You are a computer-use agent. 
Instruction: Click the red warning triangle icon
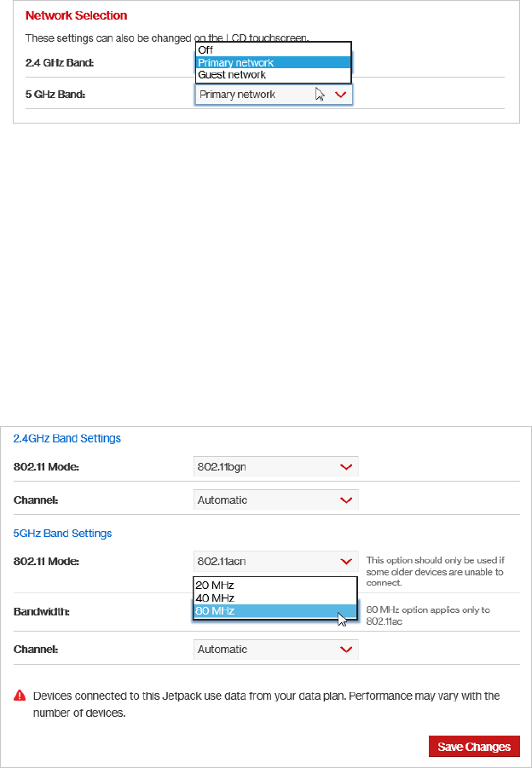tap(20, 695)
